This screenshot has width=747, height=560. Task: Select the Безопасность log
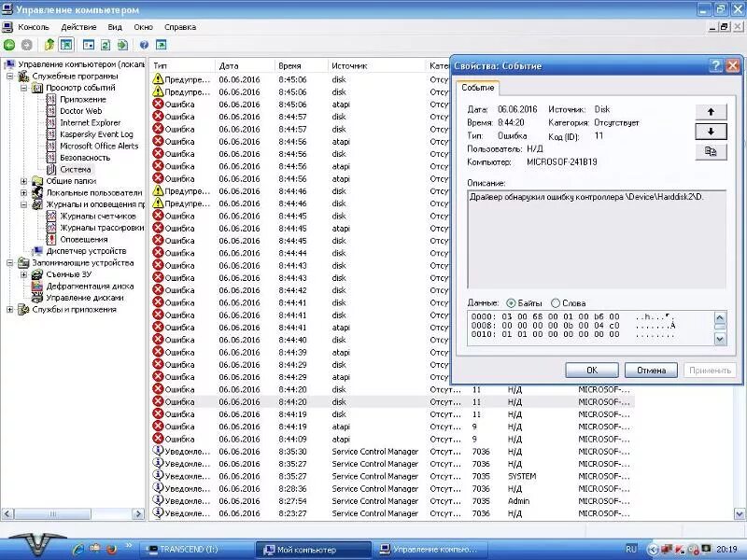coord(85,158)
